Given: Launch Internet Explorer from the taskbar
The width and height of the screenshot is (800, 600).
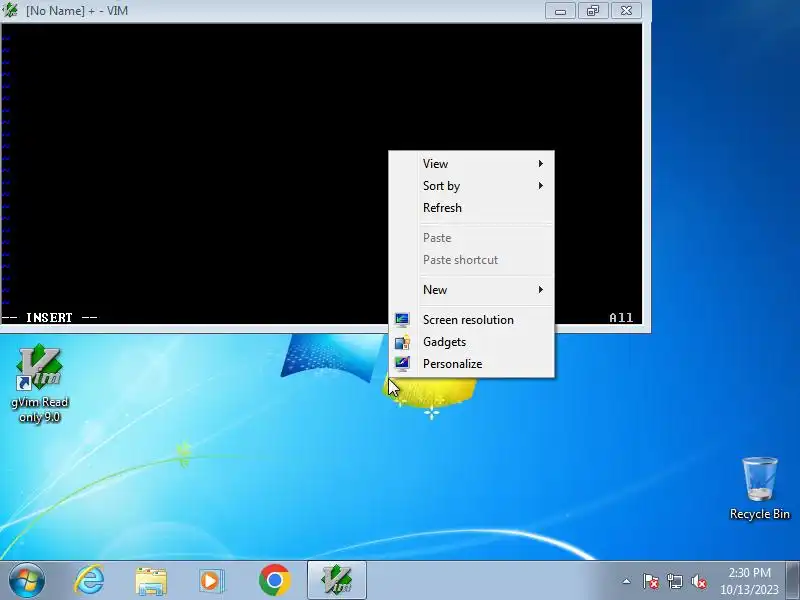Looking at the screenshot, I should tap(89, 580).
